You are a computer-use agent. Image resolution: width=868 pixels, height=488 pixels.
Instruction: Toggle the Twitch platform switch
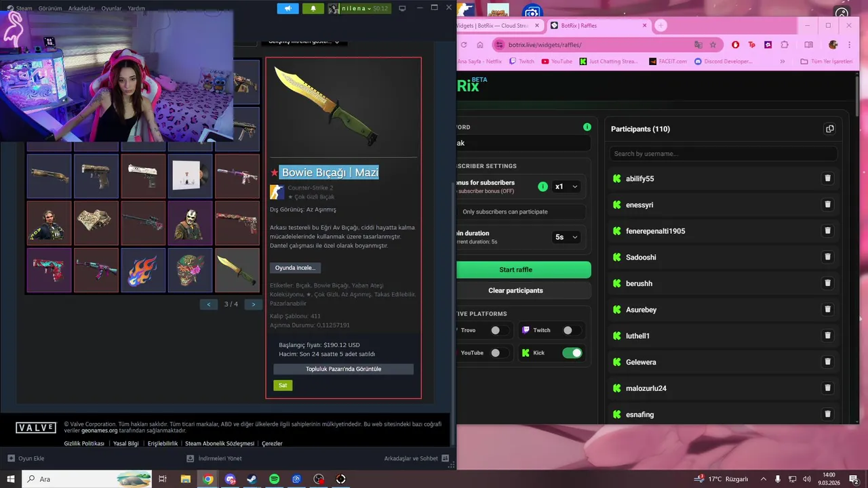[x=572, y=330]
